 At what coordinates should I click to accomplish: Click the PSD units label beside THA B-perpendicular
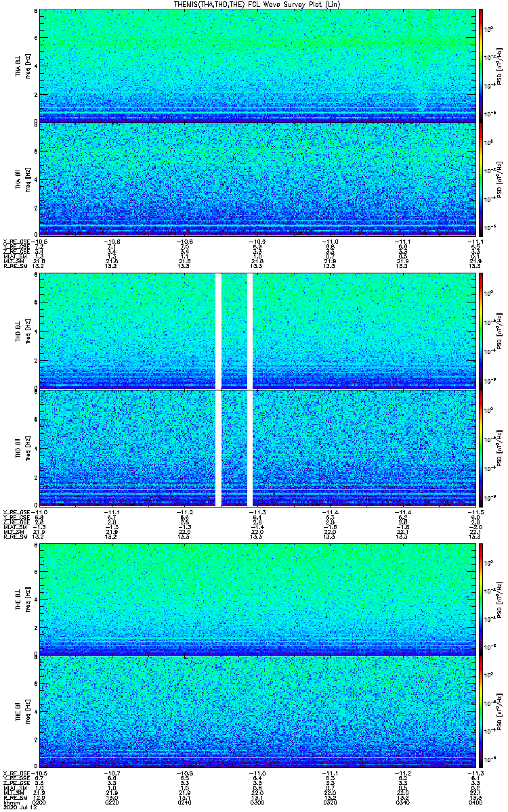click(x=500, y=66)
